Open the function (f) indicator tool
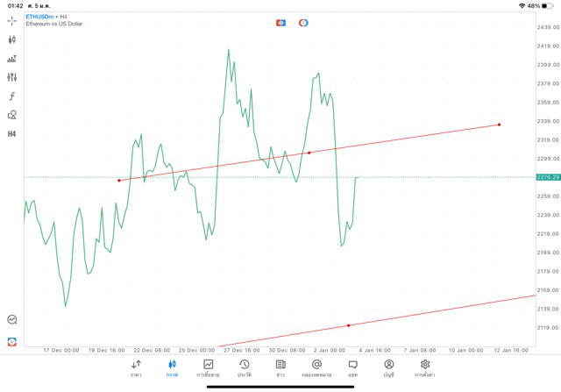Image resolution: width=561 pixels, height=392 pixels. (x=12, y=96)
